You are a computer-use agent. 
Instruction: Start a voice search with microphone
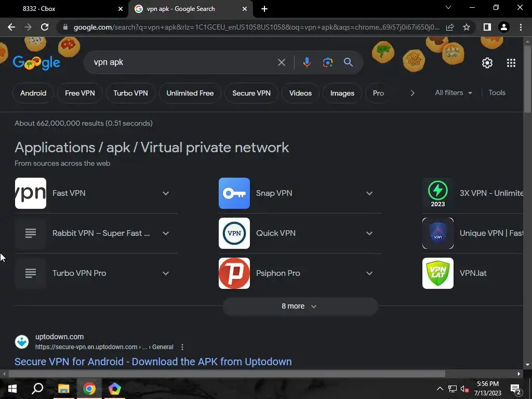coord(307,62)
